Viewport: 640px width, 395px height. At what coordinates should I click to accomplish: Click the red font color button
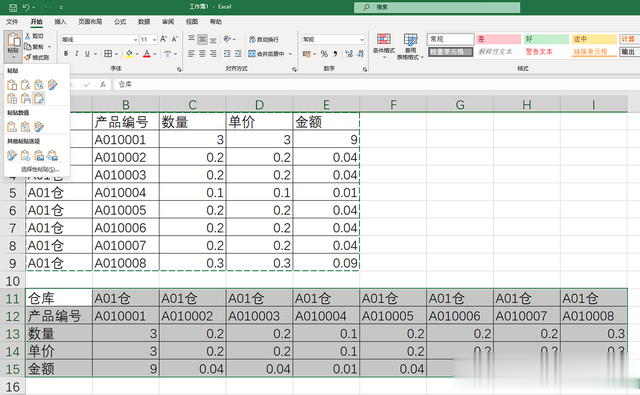(x=147, y=53)
